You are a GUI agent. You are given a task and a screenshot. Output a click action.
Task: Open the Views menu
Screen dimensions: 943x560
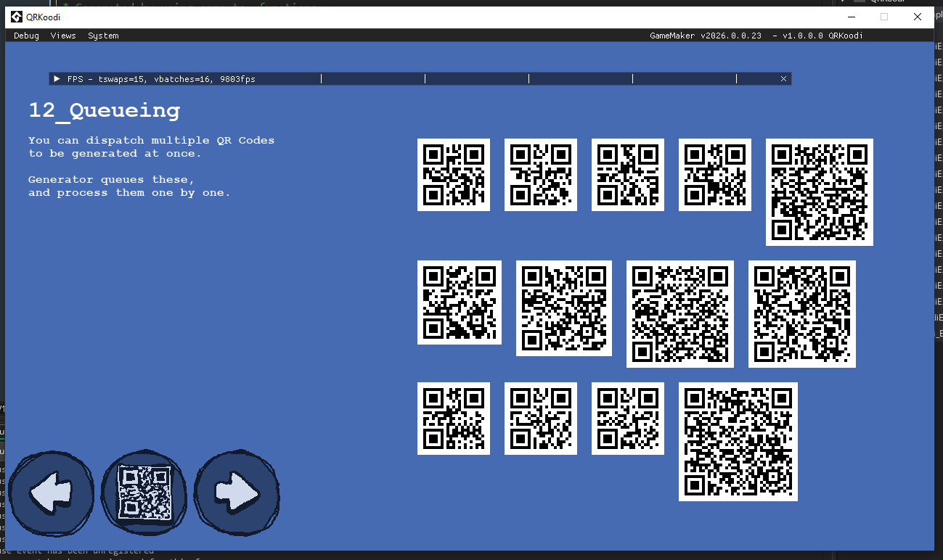(x=63, y=36)
